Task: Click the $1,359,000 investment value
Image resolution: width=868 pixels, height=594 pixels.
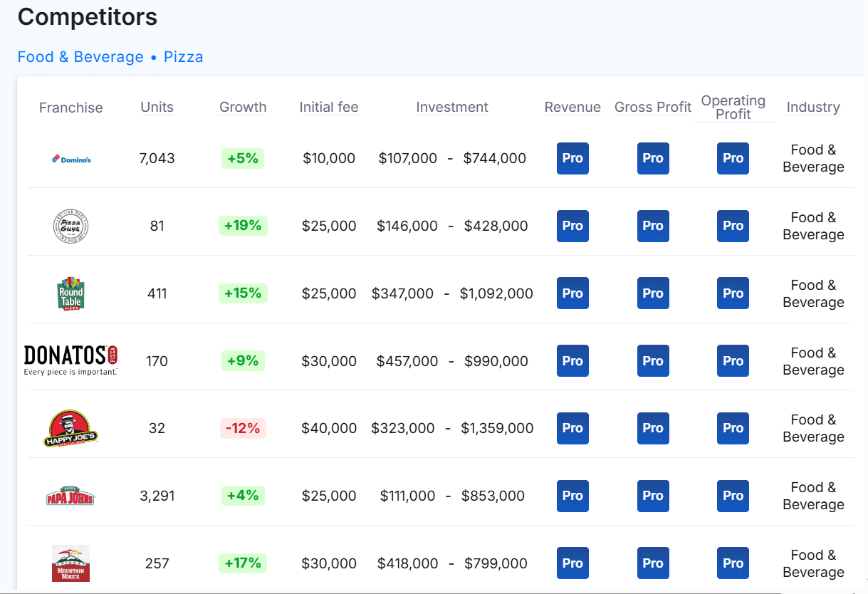Action: (x=497, y=428)
